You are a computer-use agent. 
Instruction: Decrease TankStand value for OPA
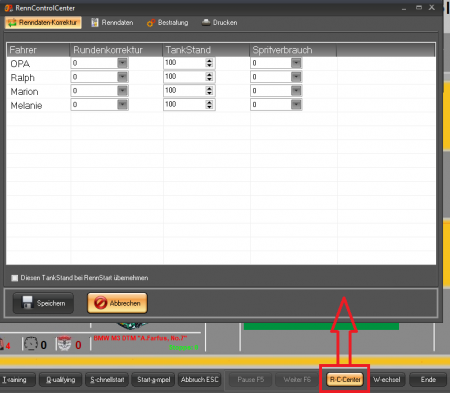(209, 65)
